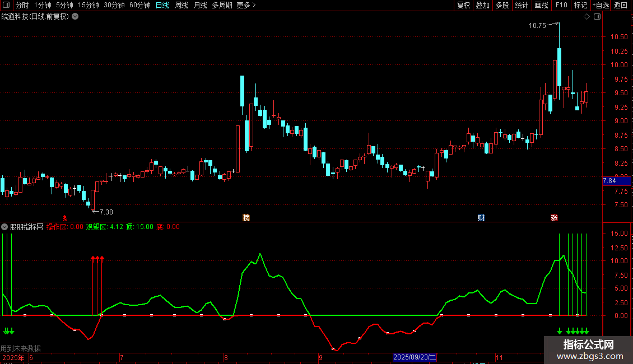Switch to the 月线 monthly chart

(x=200, y=5)
